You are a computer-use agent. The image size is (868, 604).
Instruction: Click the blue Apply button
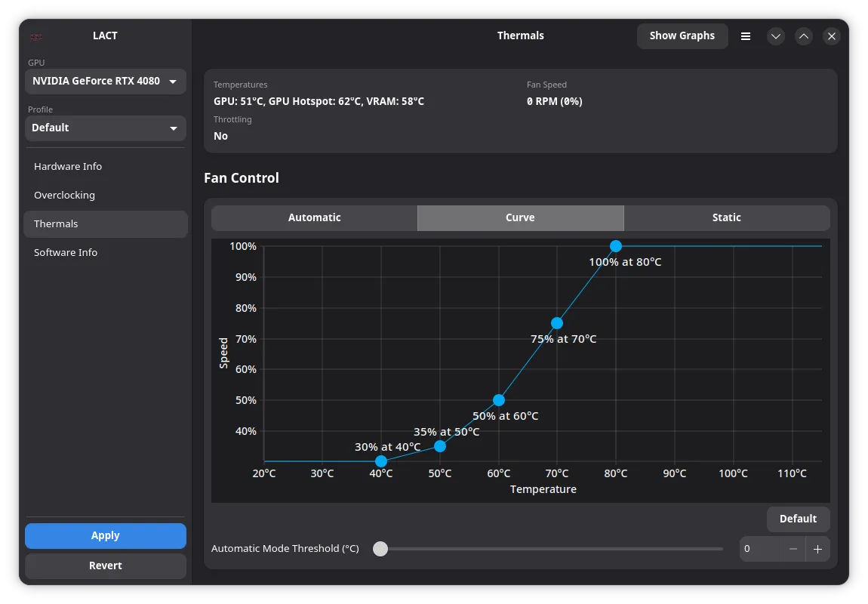click(105, 535)
